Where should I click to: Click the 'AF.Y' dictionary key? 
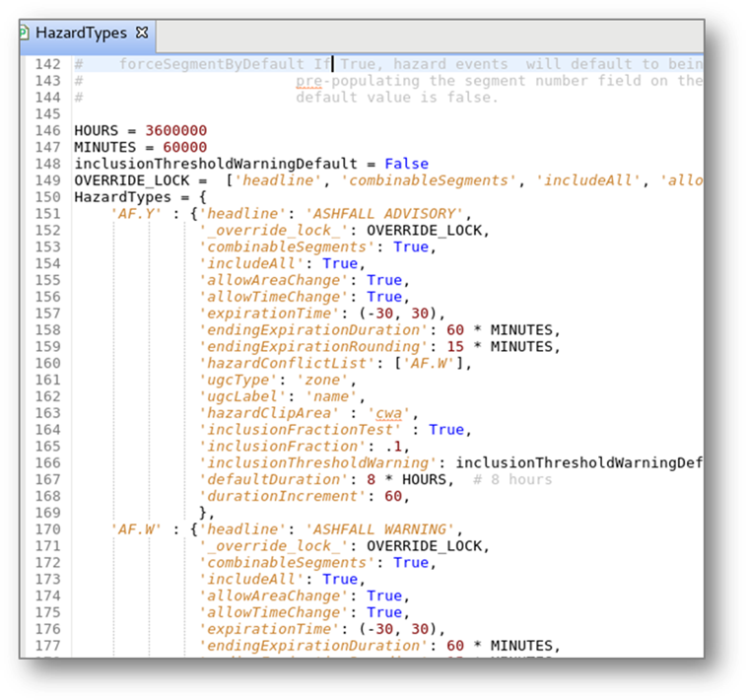tap(136, 214)
